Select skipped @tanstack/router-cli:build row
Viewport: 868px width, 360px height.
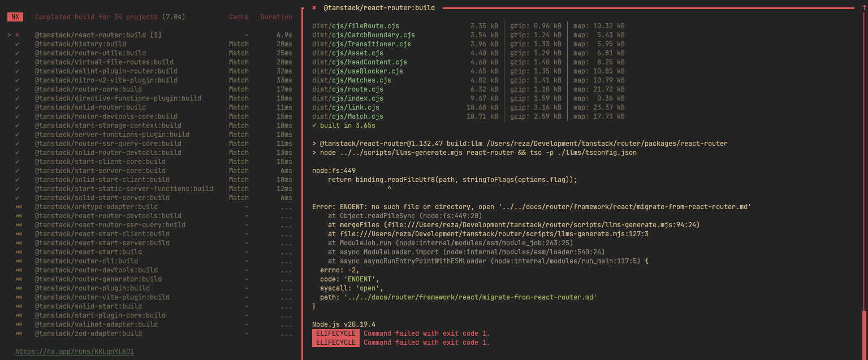tap(150, 261)
